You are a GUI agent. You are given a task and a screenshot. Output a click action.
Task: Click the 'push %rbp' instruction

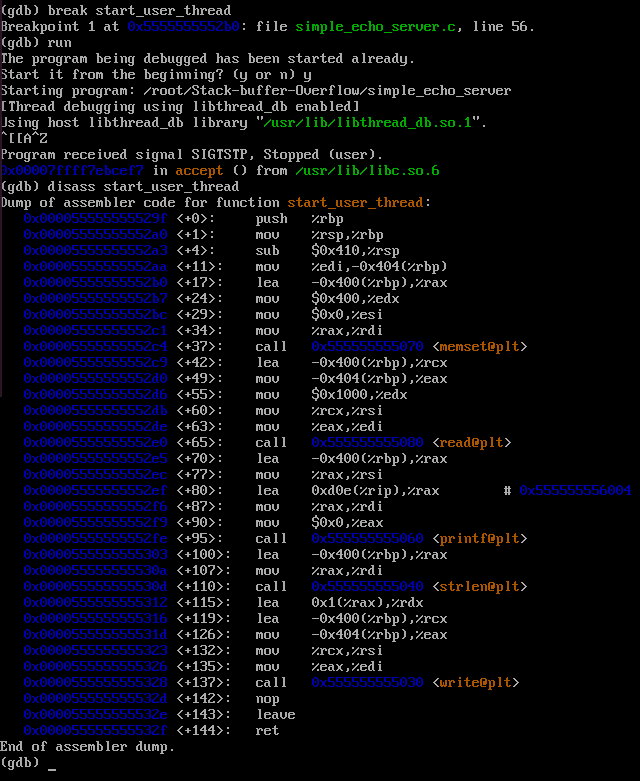[299, 219]
